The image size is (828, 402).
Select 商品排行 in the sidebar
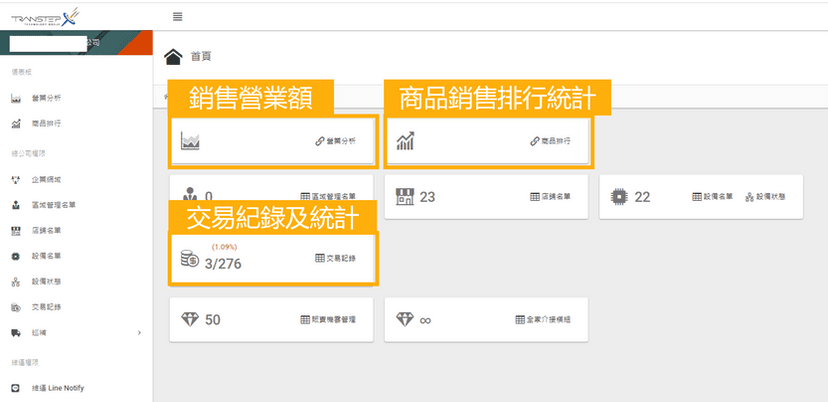[46, 124]
